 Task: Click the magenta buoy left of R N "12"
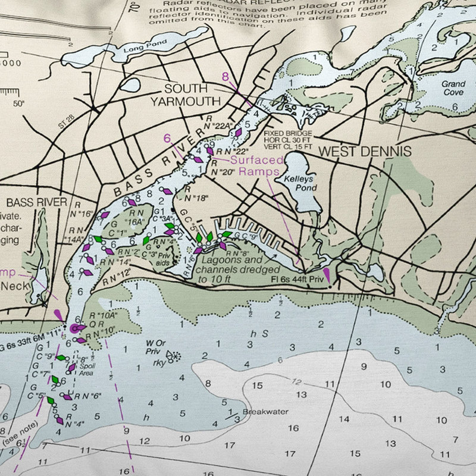(88, 273)
